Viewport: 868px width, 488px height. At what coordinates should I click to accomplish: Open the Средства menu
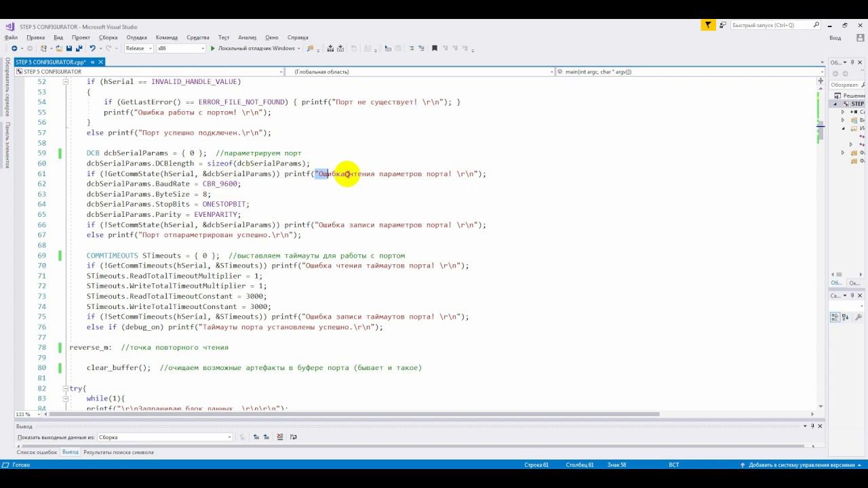tap(198, 38)
